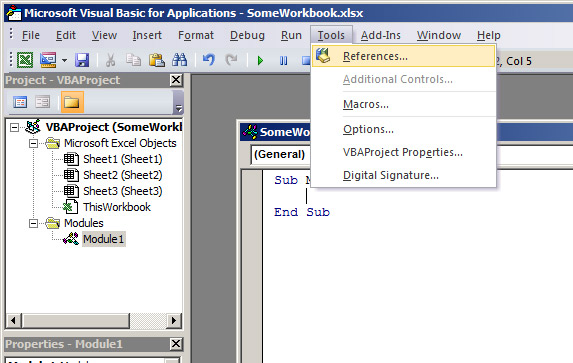Toggle Folders view in Project pane
This screenshot has width=573, height=363.
tap(72, 102)
